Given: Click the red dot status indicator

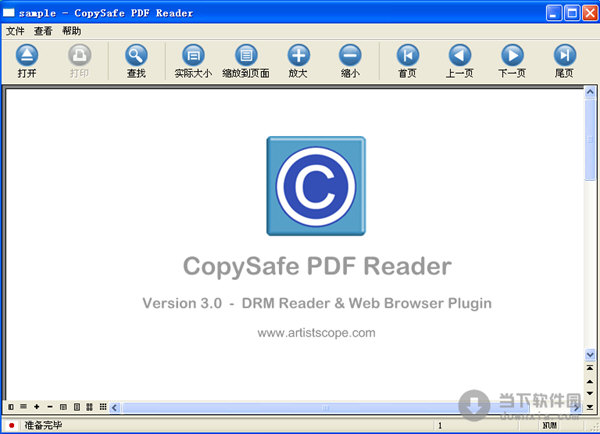Looking at the screenshot, I should pos(11,426).
